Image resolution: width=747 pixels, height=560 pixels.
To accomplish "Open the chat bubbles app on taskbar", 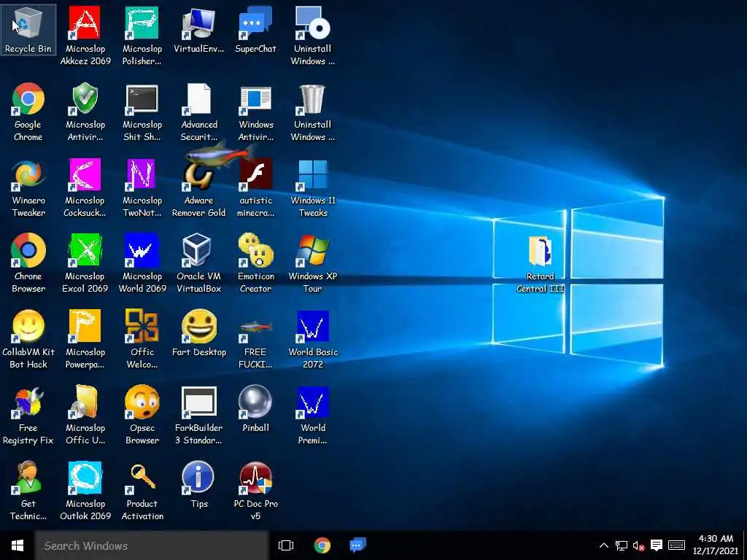I will [357, 545].
